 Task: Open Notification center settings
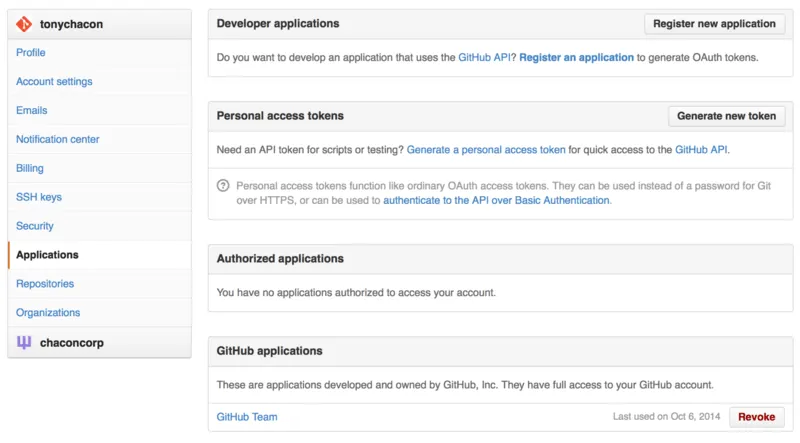tap(58, 139)
